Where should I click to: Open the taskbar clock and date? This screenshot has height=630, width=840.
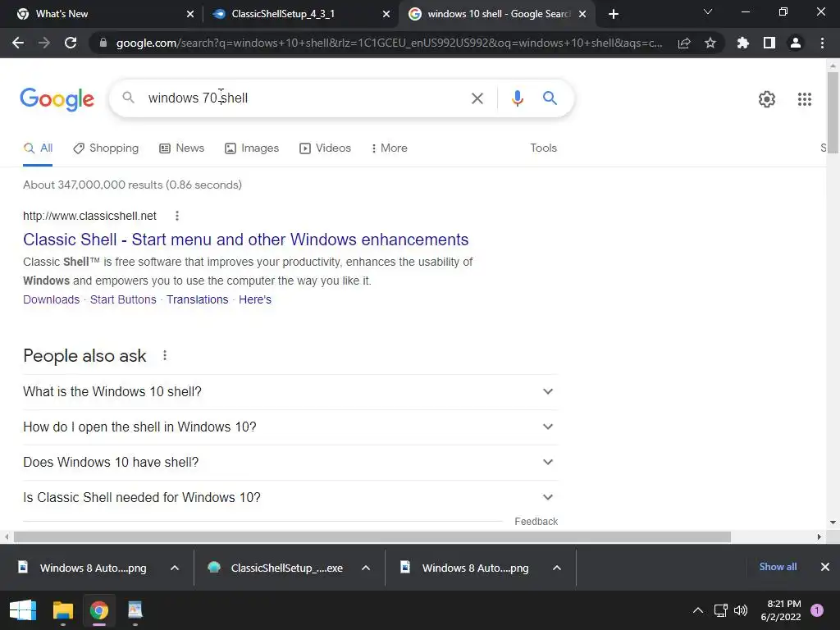pyautogui.click(x=781, y=610)
